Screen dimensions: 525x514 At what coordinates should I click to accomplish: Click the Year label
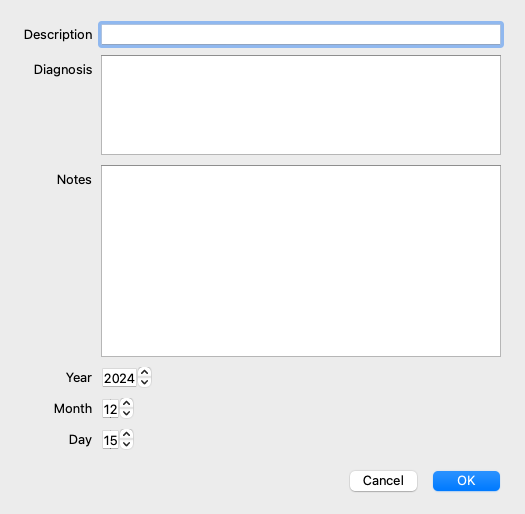click(79, 378)
